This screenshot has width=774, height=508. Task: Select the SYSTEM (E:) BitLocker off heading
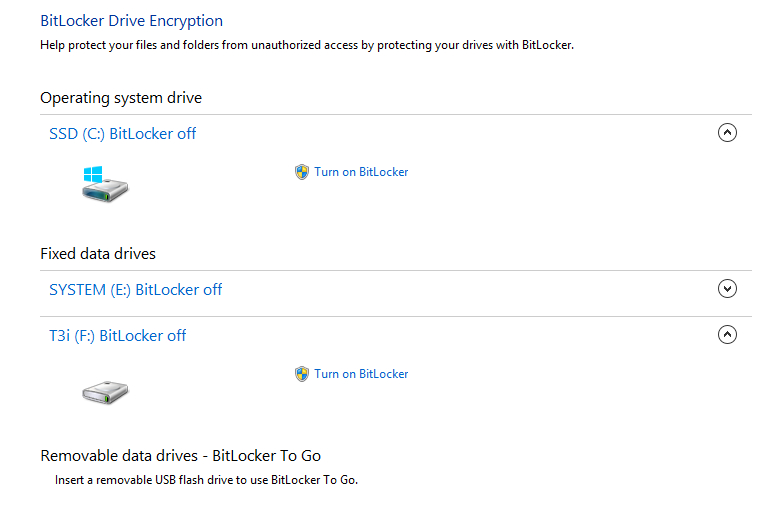pyautogui.click(x=135, y=290)
